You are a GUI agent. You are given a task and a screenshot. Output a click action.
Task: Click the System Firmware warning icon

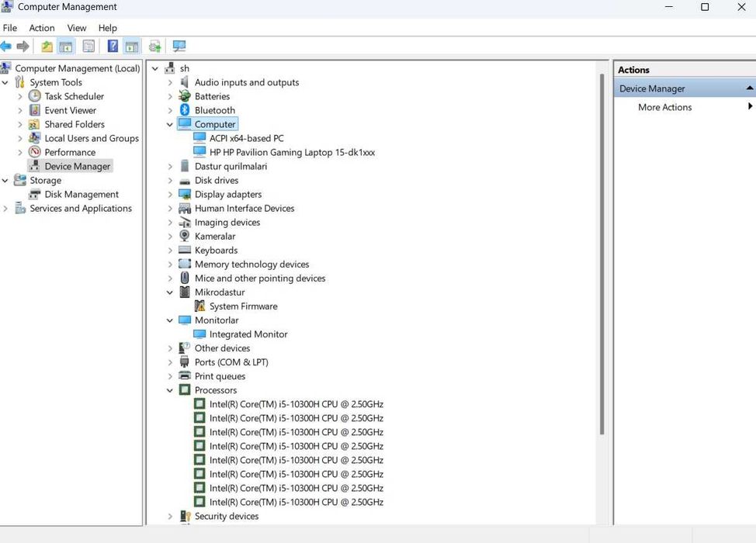click(x=199, y=306)
